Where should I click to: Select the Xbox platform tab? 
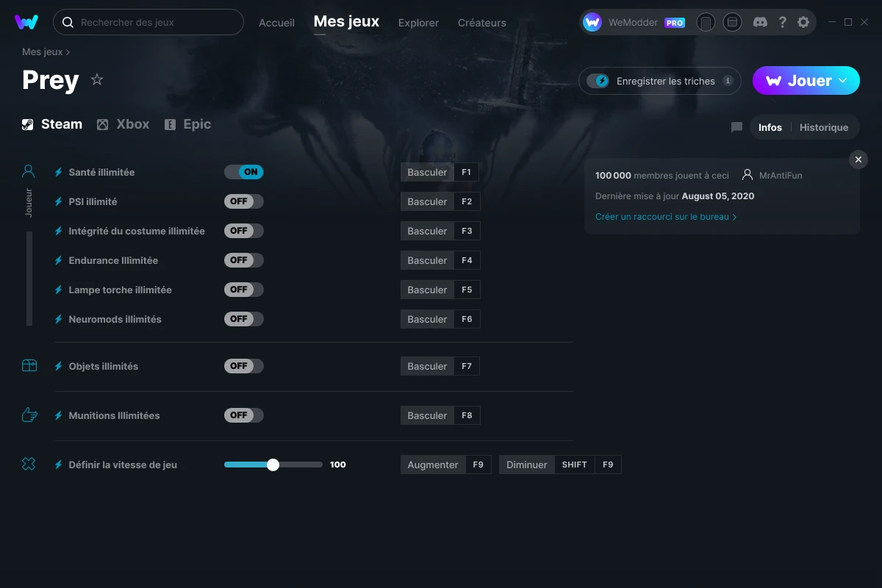pos(123,124)
